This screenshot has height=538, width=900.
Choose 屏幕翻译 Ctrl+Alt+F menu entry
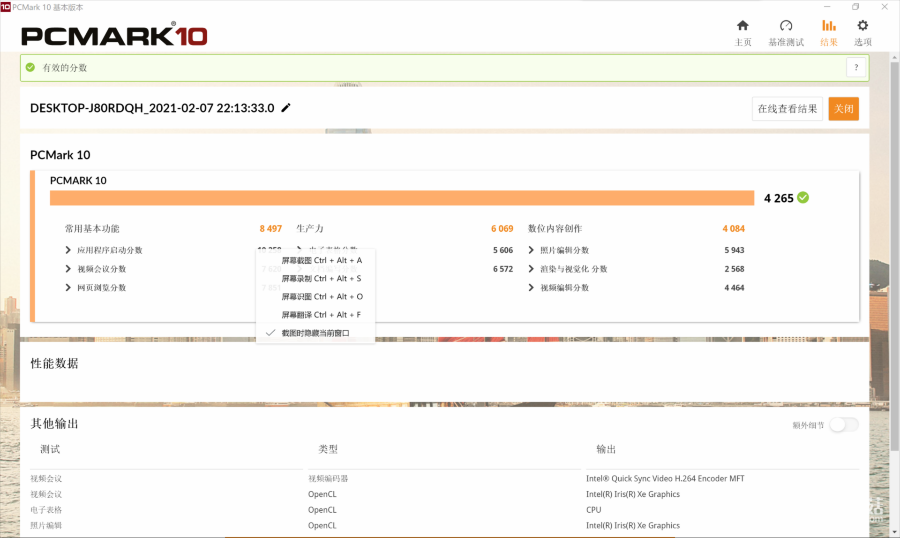321,315
